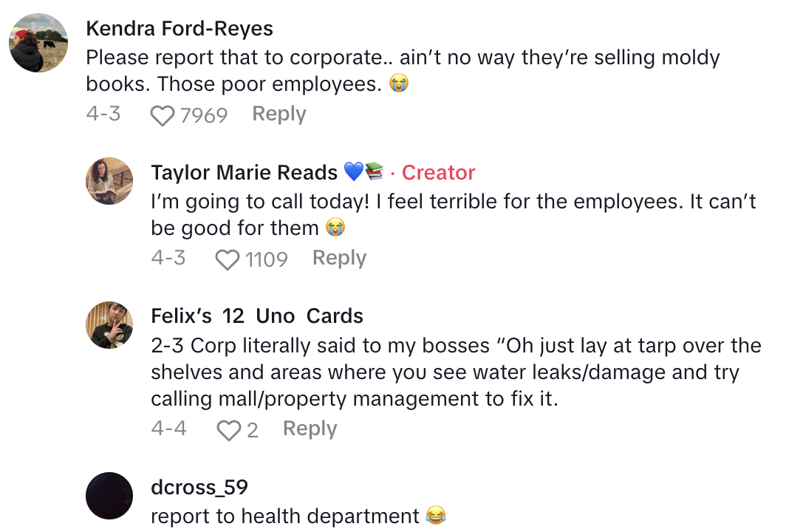This screenshot has height=532, width=786.
Task: Open Taylor Marie Reads' avatar
Action: tap(110, 181)
